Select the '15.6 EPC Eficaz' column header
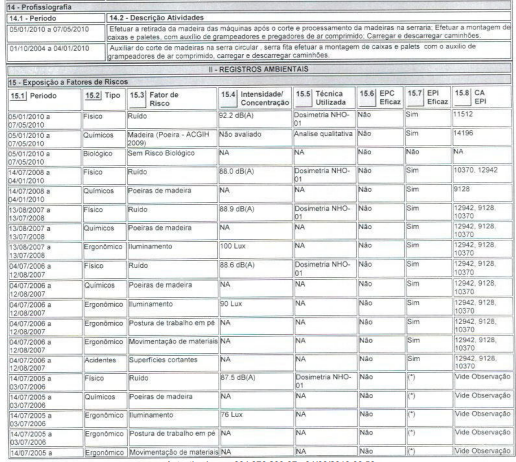516x462 pixels. 380,98
